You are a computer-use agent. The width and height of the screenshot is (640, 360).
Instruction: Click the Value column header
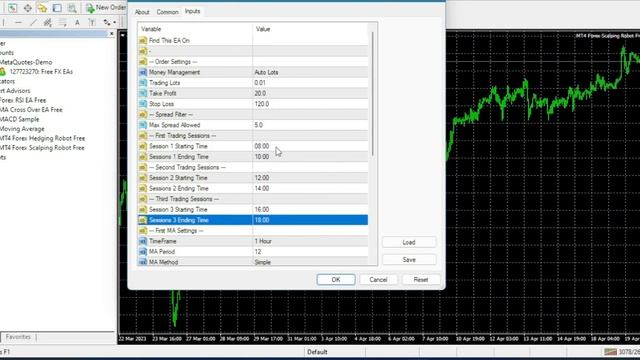[310, 29]
